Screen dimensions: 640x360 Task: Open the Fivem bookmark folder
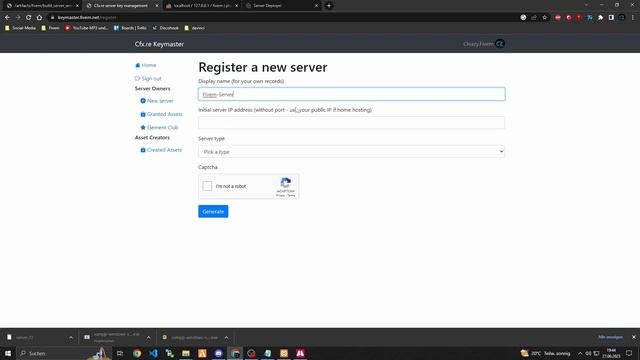point(51,28)
